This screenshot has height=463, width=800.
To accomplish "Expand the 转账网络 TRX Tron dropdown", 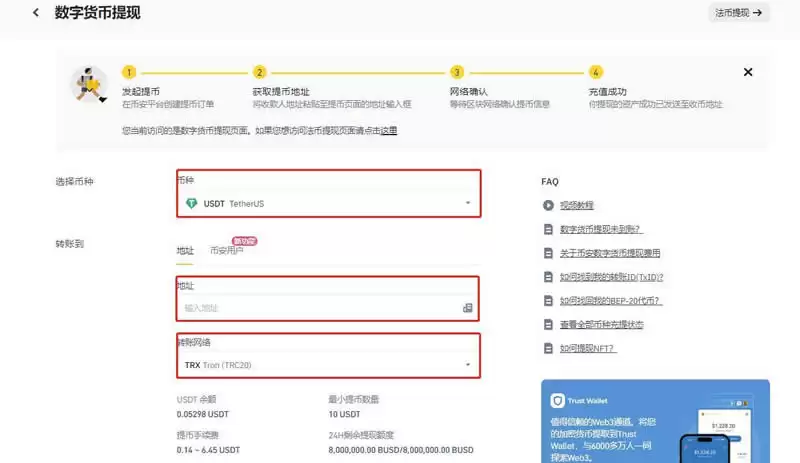I will 328,365.
